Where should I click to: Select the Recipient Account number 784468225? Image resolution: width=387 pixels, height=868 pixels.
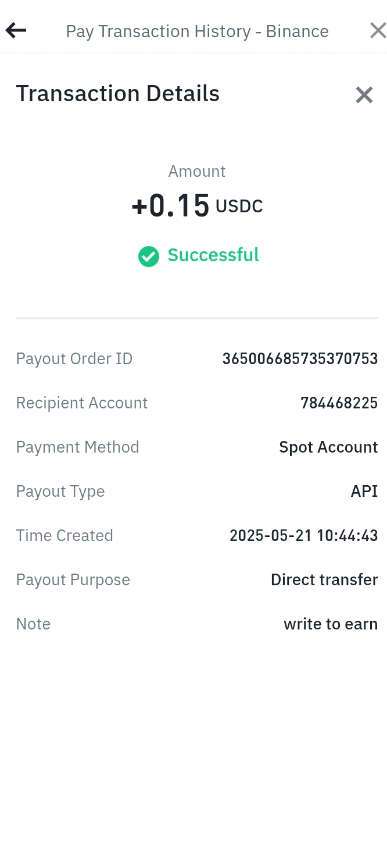(x=339, y=403)
